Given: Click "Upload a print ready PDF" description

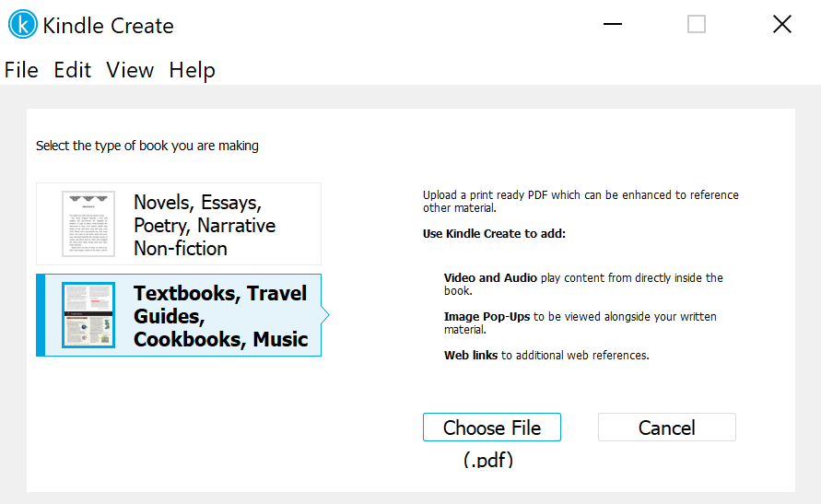Looking at the screenshot, I should pyautogui.click(x=581, y=202).
